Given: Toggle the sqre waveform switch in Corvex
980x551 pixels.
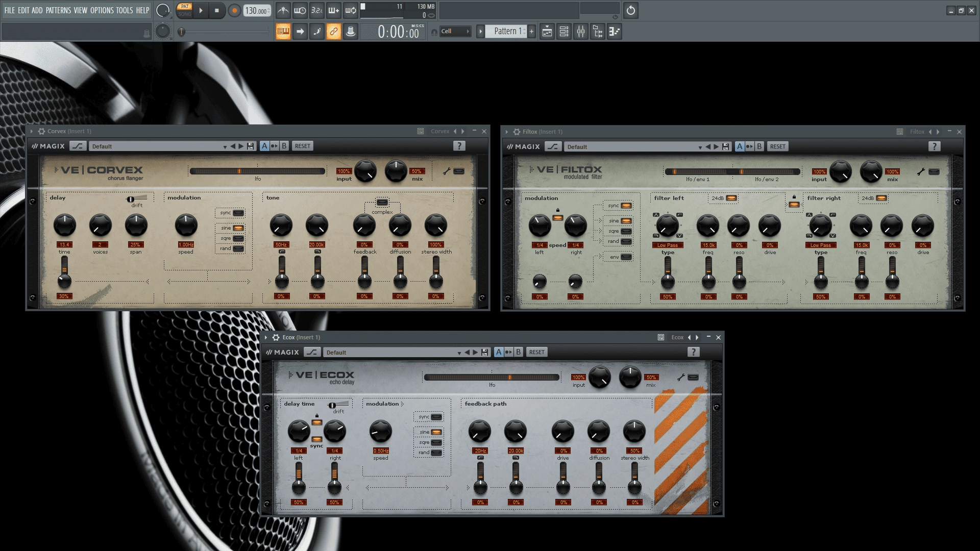Looking at the screenshot, I should pos(238,238).
